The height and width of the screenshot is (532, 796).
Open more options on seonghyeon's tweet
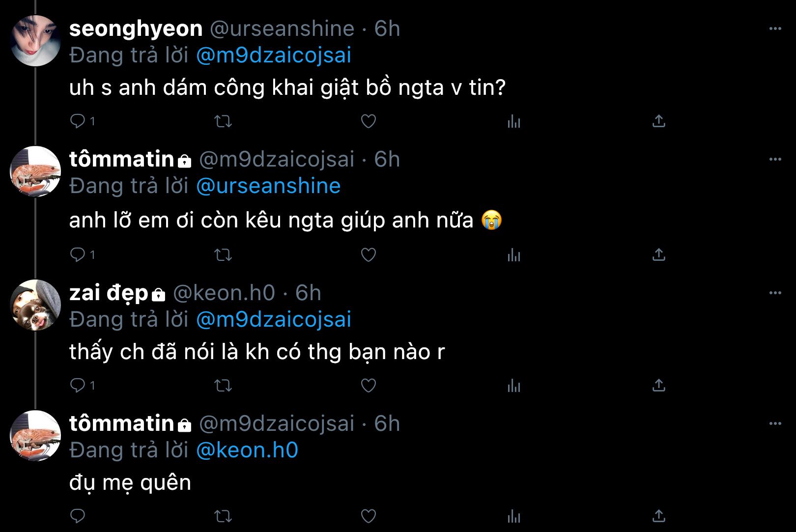pos(775,29)
